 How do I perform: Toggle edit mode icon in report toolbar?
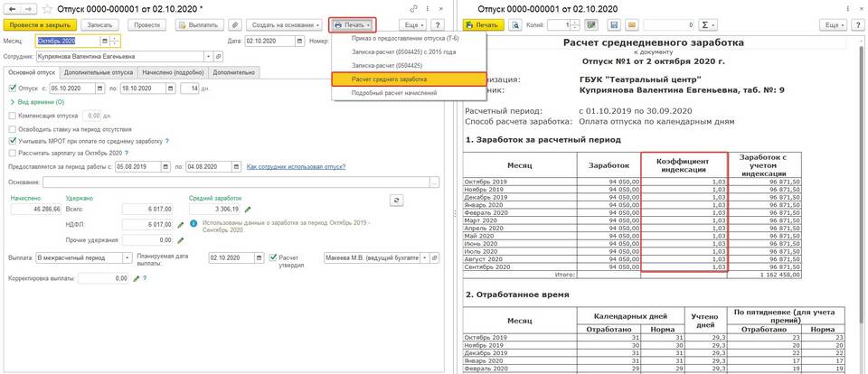coord(591,25)
